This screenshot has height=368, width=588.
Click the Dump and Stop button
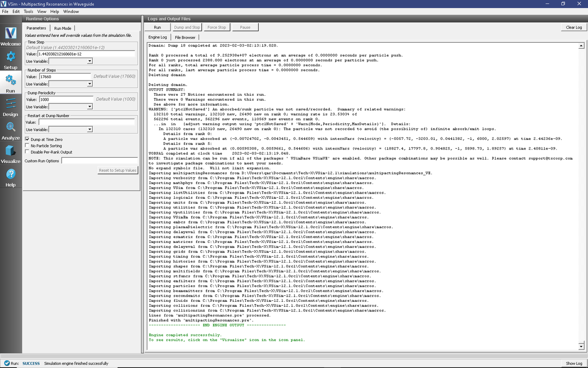pos(187,27)
